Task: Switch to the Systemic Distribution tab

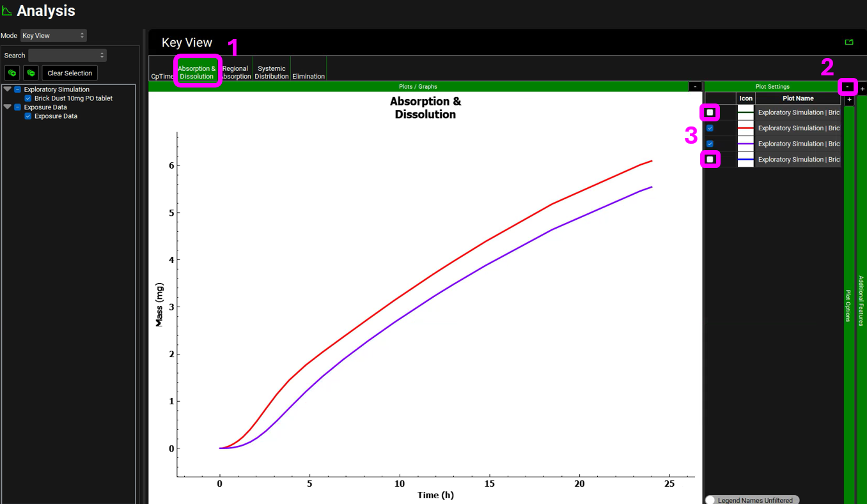Action: (272, 72)
